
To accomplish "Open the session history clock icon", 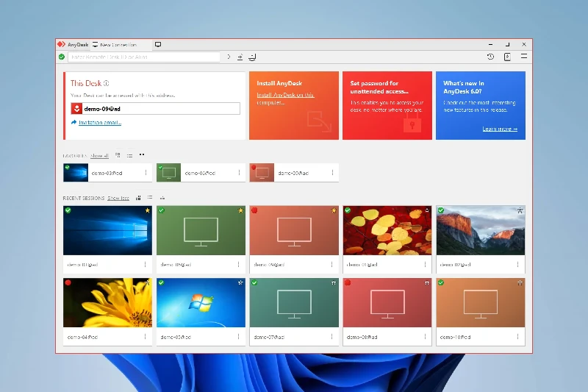I will tap(490, 57).
